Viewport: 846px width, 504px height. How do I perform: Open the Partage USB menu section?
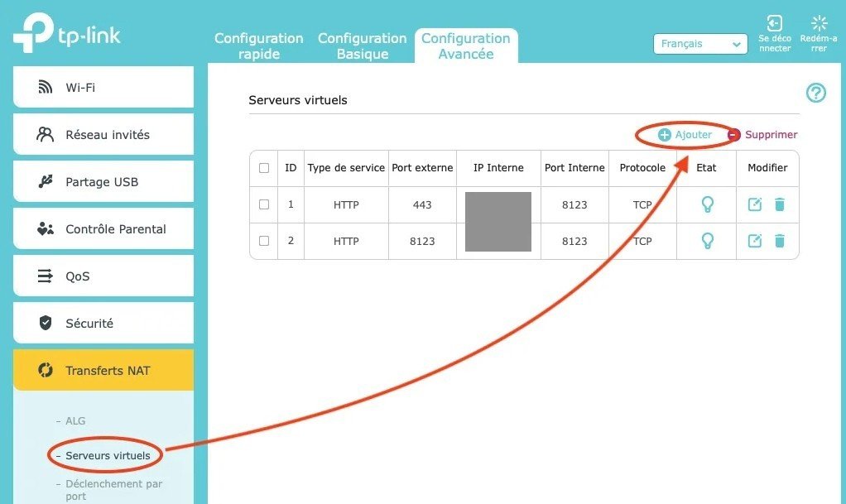point(103,181)
